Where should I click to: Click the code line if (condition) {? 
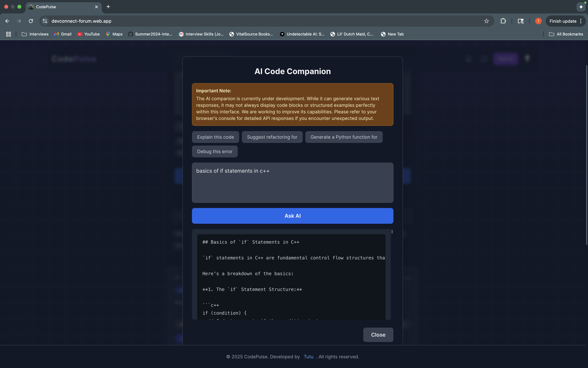click(224, 313)
